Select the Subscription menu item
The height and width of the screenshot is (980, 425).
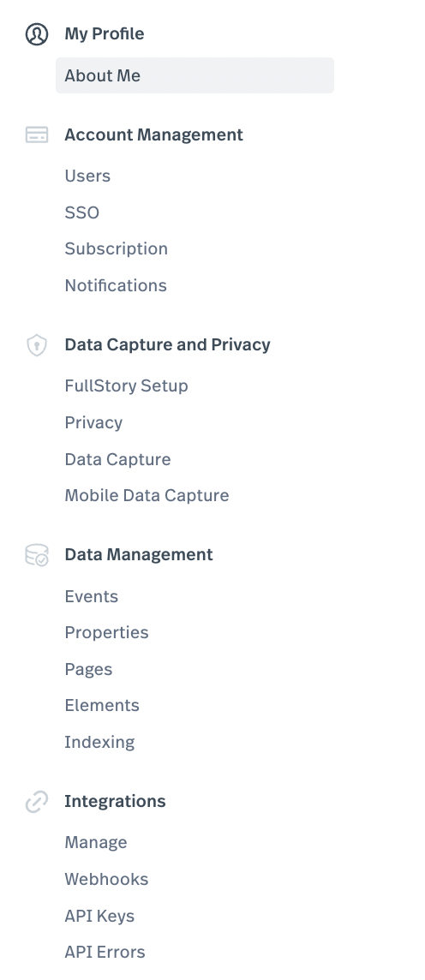click(x=117, y=248)
